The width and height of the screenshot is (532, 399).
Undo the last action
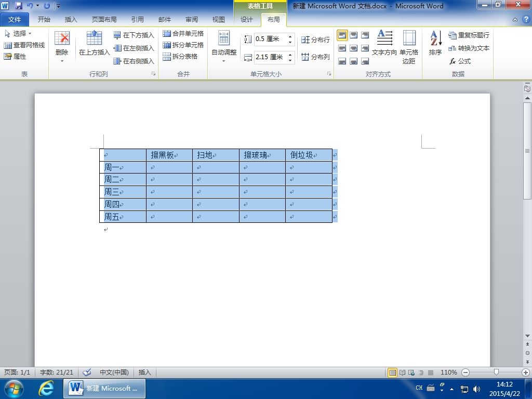pyautogui.click(x=30, y=6)
